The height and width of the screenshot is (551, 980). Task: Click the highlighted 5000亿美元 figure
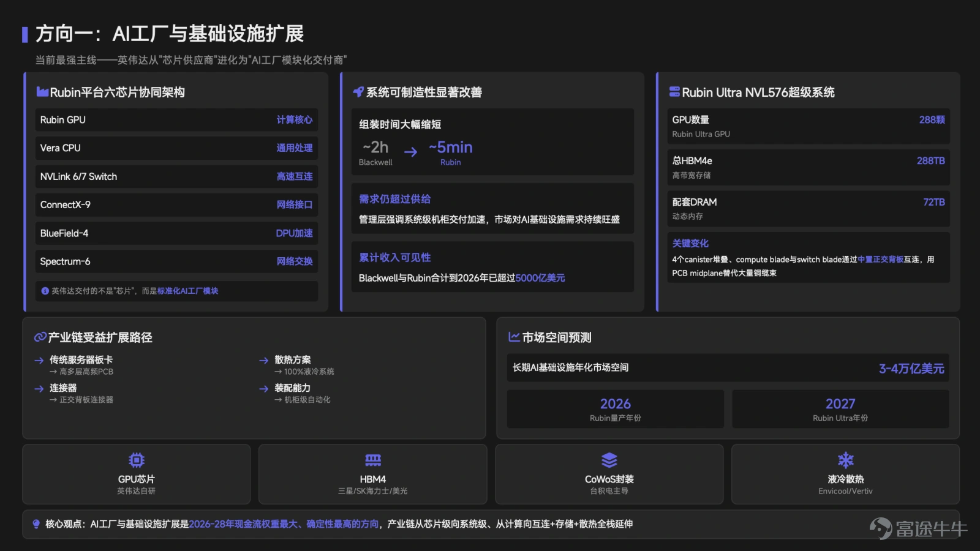[x=540, y=278]
